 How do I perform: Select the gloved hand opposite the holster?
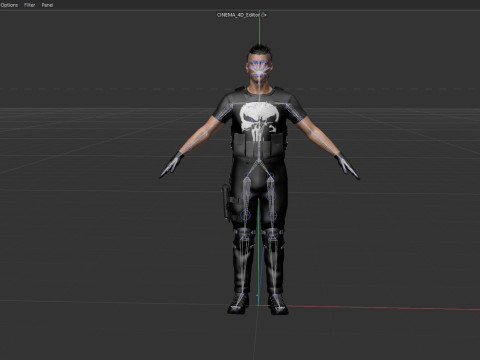pyautogui.click(x=347, y=166)
